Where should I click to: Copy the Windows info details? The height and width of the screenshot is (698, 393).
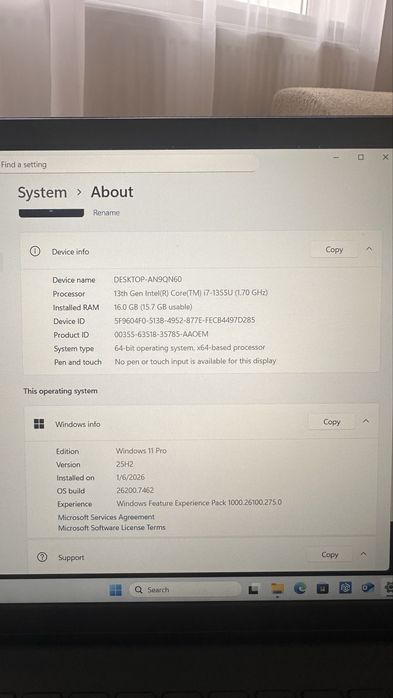pos(332,422)
